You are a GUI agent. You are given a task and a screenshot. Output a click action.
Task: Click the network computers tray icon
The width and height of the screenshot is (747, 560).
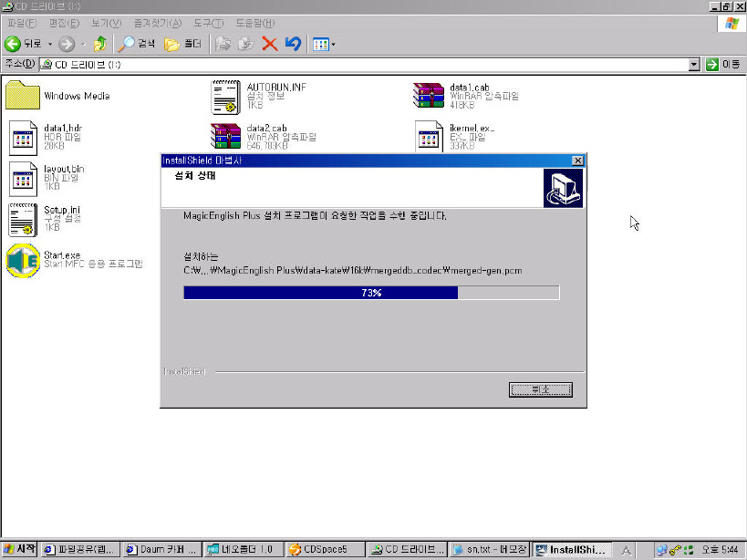click(x=662, y=550)
